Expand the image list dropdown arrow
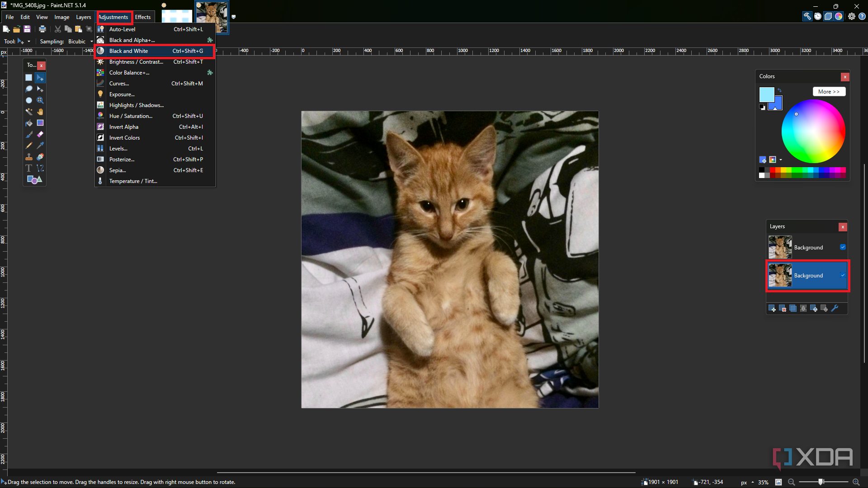Image resolution: width=868 pixels, height=488 pixels. (234, 17)
